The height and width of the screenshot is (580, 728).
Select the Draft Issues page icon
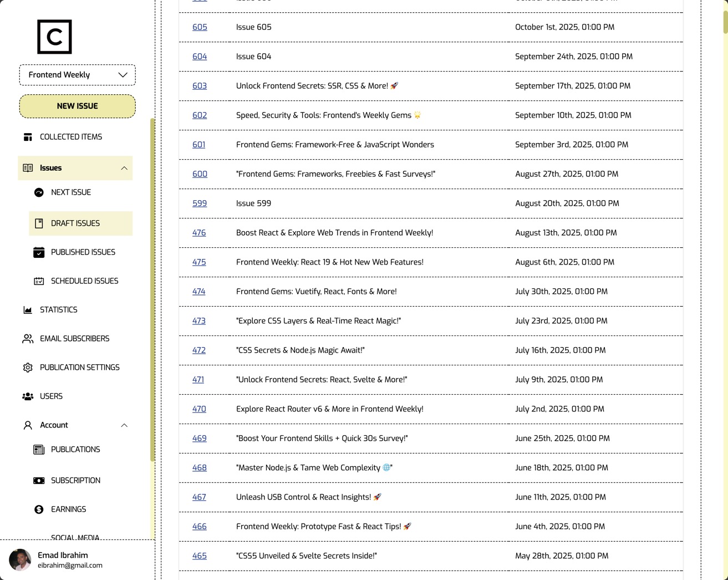pyautogui.click(x=39, y=223)
